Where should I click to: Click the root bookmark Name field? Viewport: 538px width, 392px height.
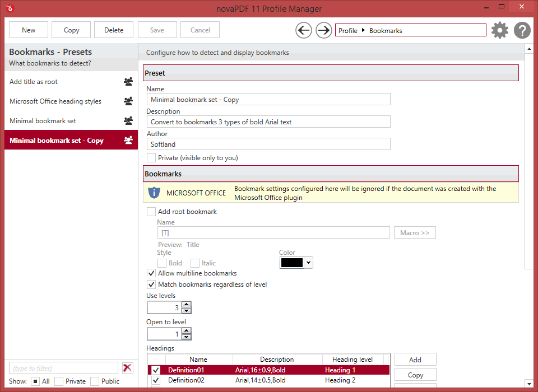[273, 232]
